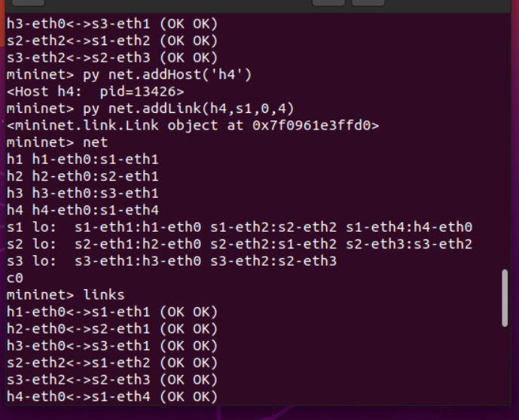
Task: Click the 'mininet> net' command line
Action: click(57, 142)
